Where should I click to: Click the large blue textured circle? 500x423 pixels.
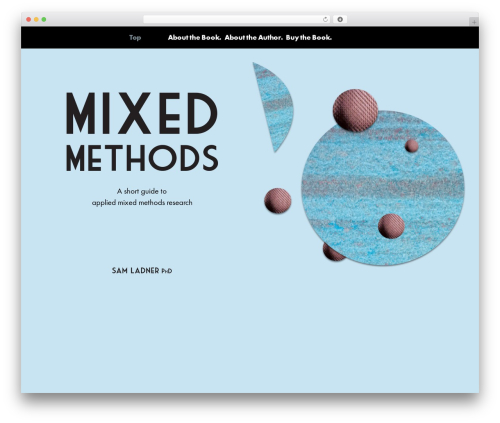pos(383,188)
